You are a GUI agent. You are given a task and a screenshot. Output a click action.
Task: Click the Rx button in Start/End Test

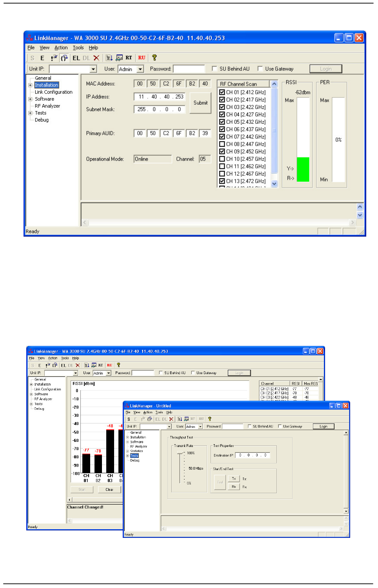click(234, 487)
